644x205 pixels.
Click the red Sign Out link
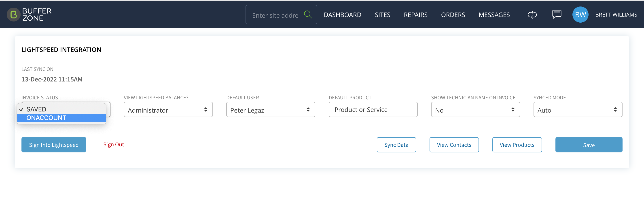114,144
